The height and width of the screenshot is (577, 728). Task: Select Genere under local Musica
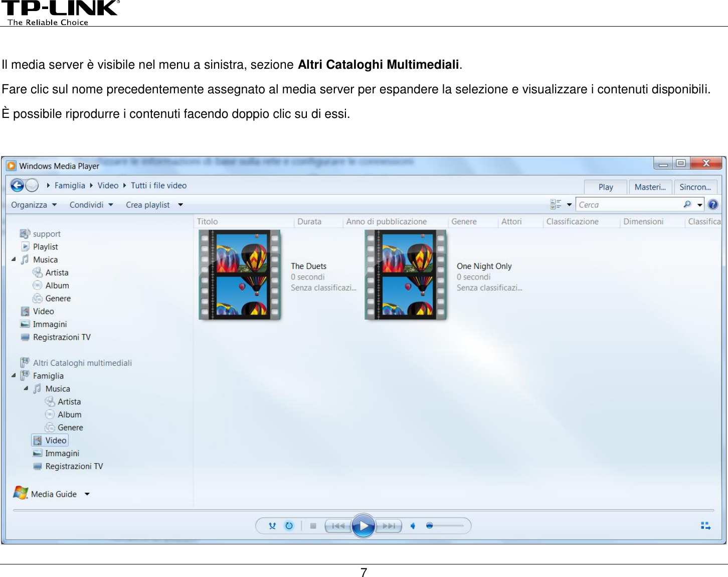(52, 299)
